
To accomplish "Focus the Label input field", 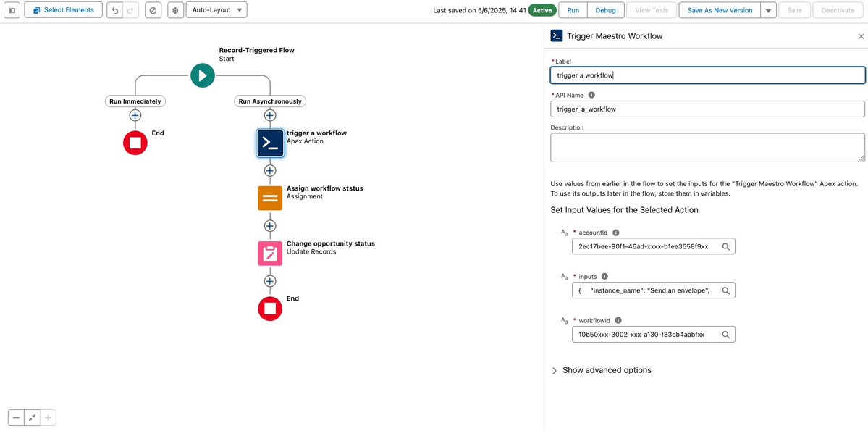I will pos(707,75).
